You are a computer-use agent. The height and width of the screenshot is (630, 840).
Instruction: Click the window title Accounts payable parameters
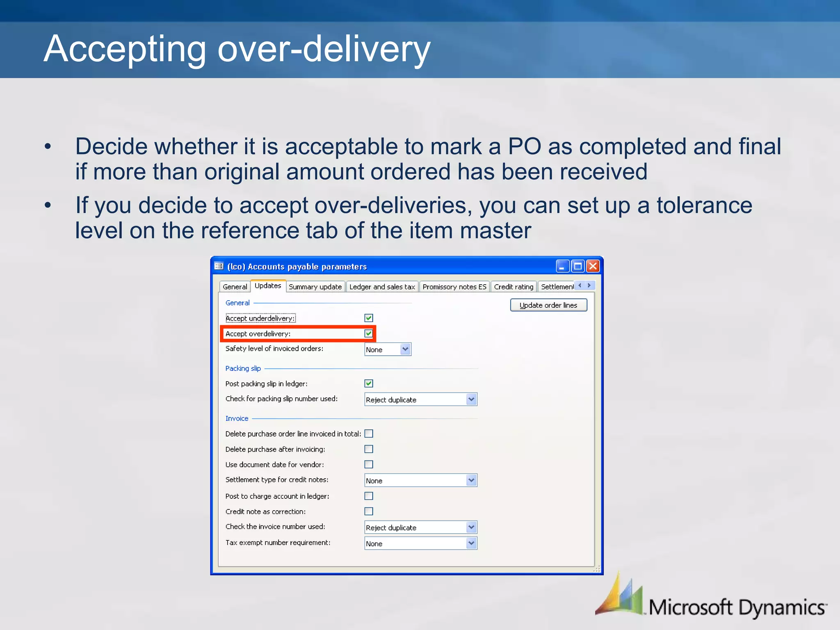(x=297, y=267)
